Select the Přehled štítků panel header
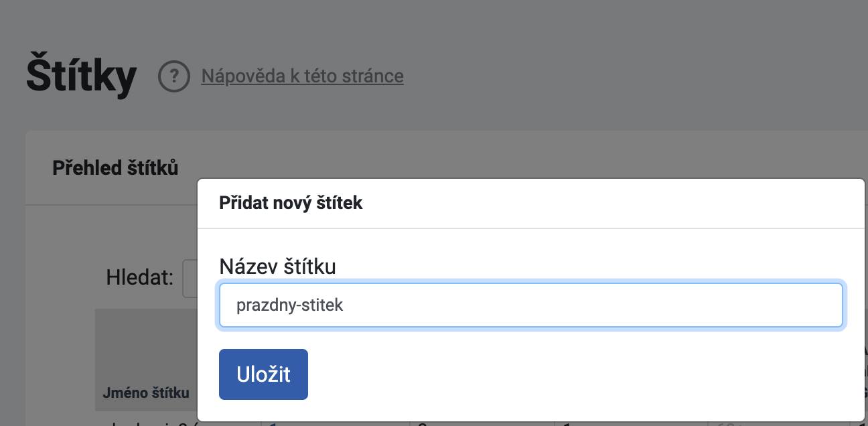Screen dimensions: 868x426 click(x=115, y=167)
